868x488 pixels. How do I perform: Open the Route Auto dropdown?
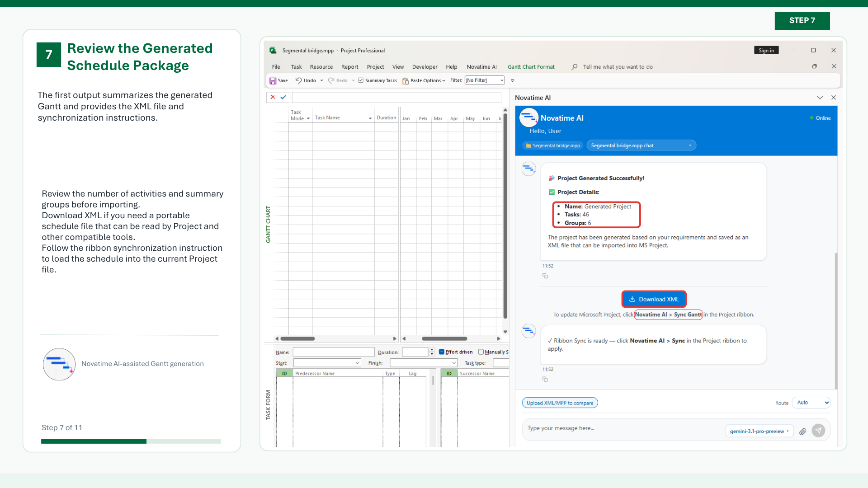[811, 403]
